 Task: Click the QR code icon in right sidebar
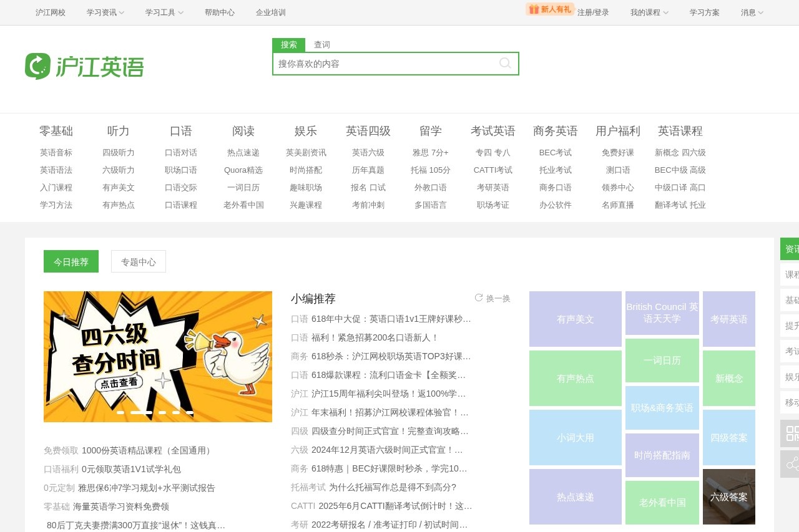tap(792, 433)
